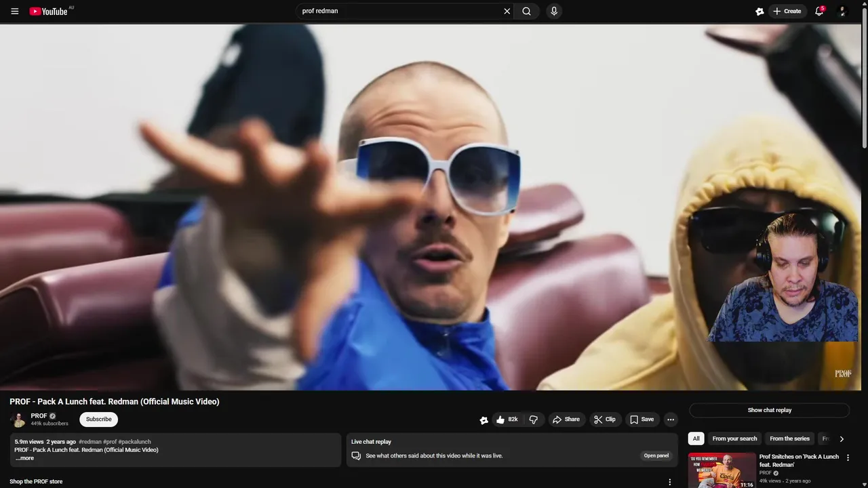Open the live chat replay panel
Viewport: 868px width, 488px height.
[x=656, y=455]
